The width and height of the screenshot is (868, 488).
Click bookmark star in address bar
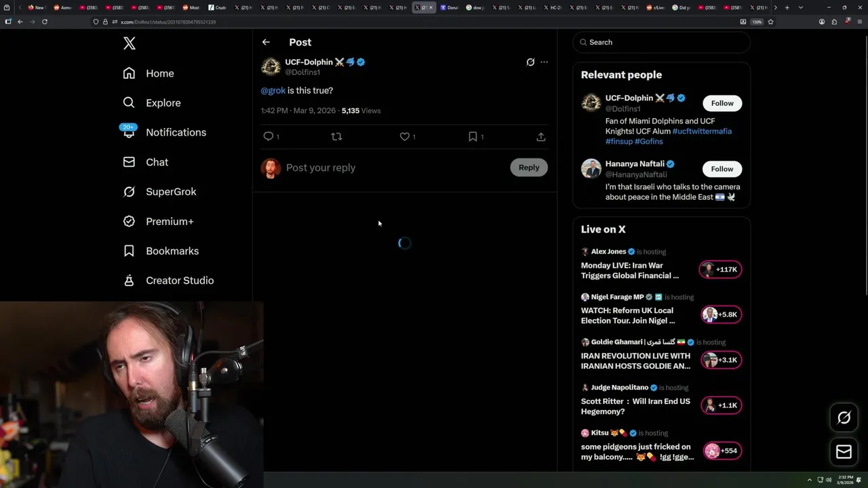click(x=770, y=22)
